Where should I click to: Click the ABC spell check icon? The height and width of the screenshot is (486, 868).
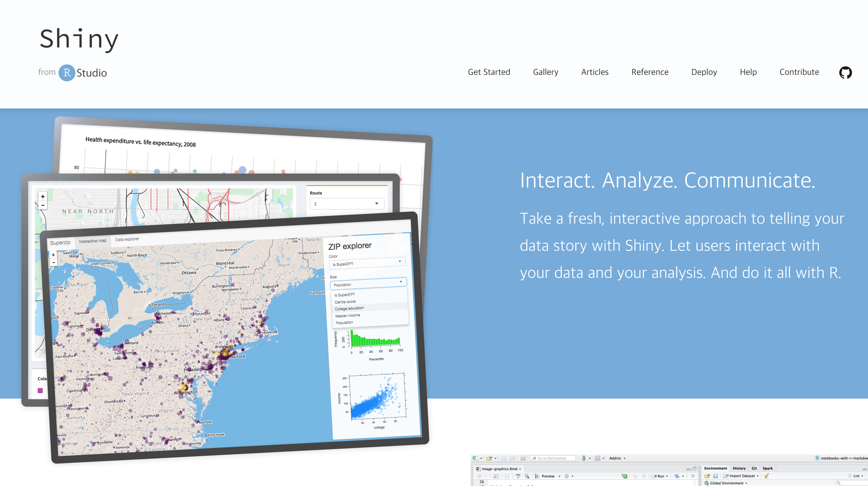click(x=518, y=476)
